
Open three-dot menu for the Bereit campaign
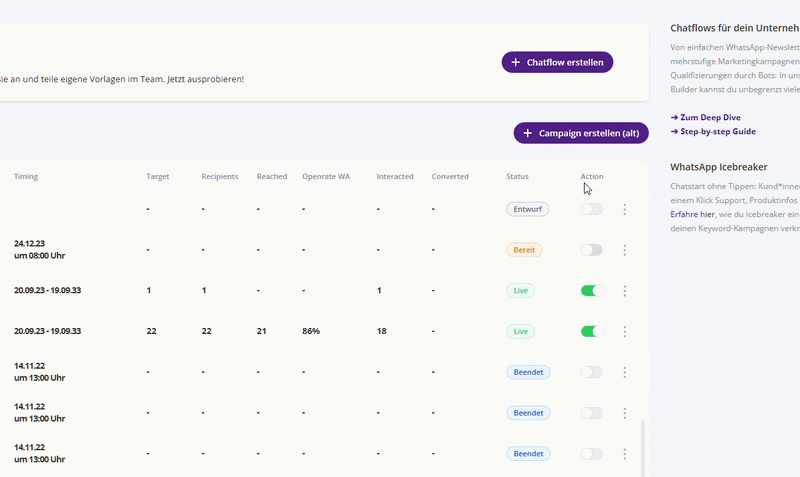point(625,250)
